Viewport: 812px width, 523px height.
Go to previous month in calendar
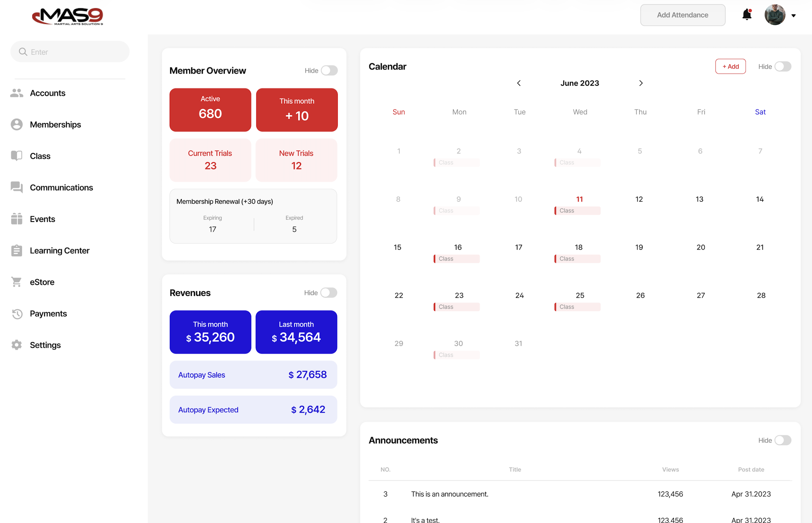519,83
